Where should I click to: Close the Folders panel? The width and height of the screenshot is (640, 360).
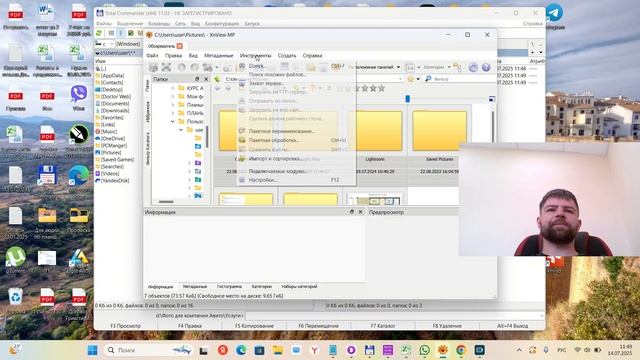206,79
